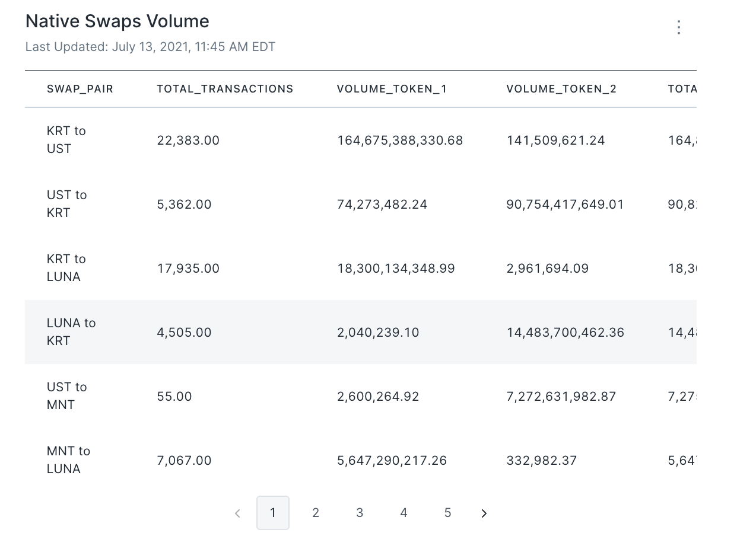Click the VOLUME_TOKEN_2 column header

tap(561, 89)
